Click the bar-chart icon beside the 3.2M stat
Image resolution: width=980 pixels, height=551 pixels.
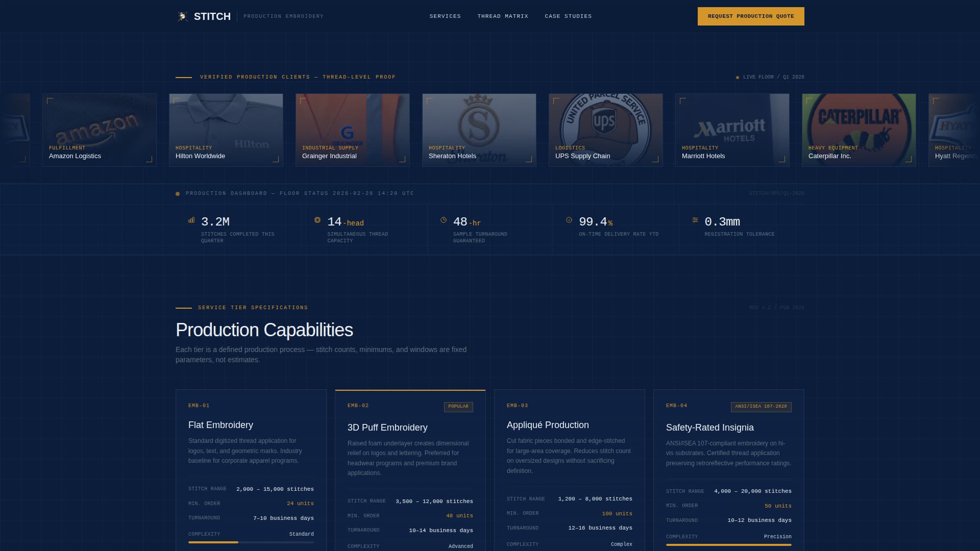[191, 220]
